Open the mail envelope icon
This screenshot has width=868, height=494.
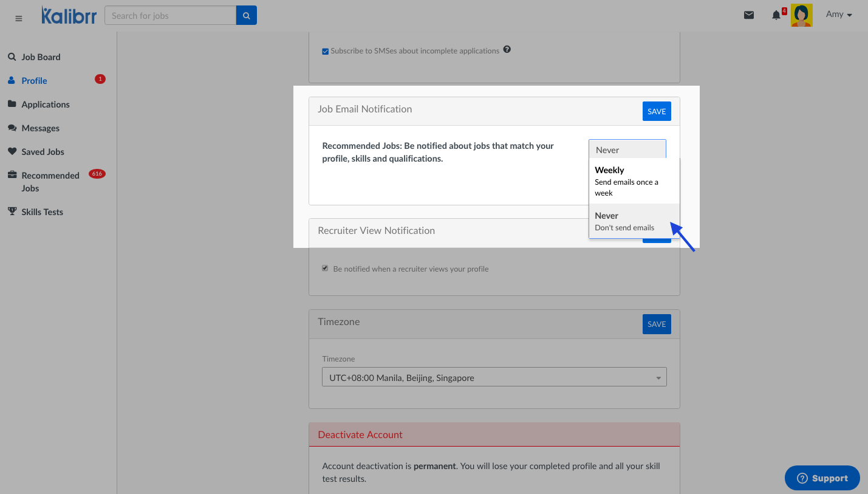click(x=749, y=15)
